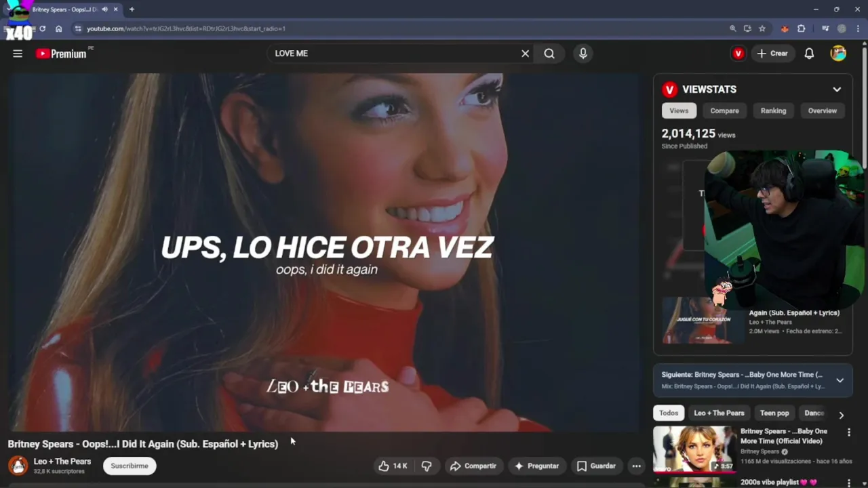The image size is (868, 488).
Task: Open browser zoom magnifier in address bar
Action: coord(733,28)
